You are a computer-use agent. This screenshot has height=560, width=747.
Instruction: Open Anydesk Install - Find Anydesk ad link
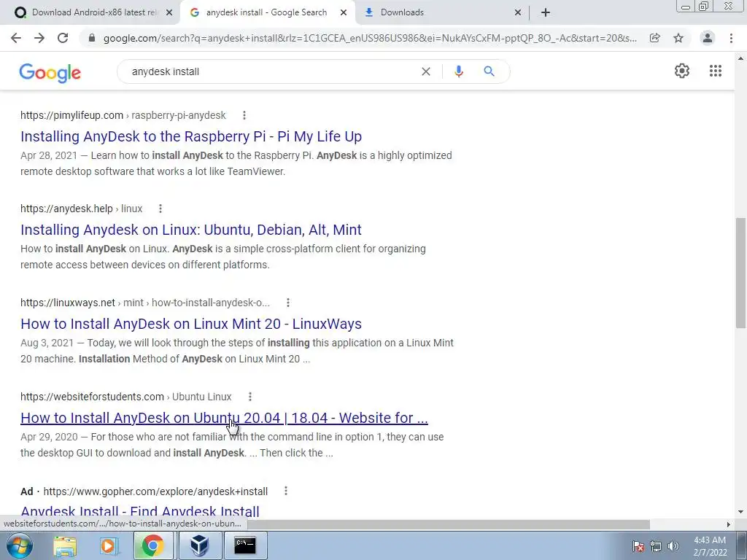click(x=140, y=511)
